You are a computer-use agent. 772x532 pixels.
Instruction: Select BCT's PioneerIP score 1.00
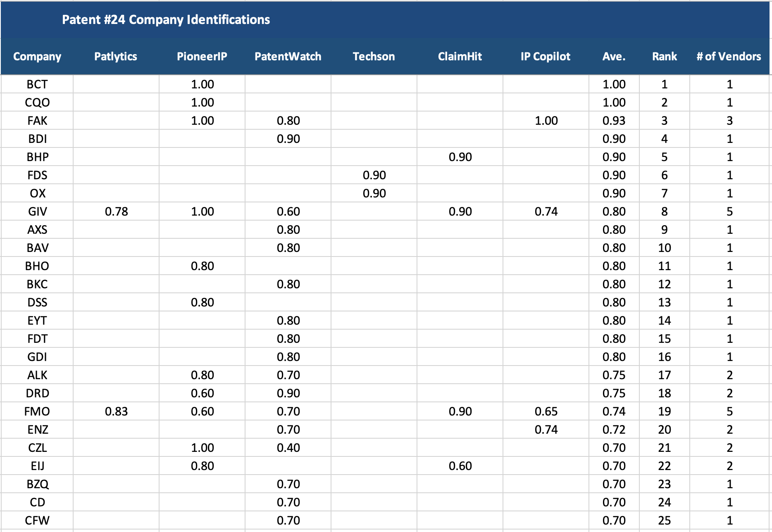(x=202, y=84)
